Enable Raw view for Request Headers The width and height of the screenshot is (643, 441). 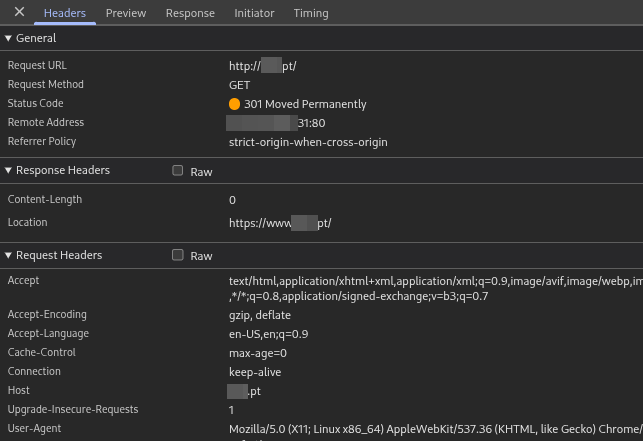(178, 256)
